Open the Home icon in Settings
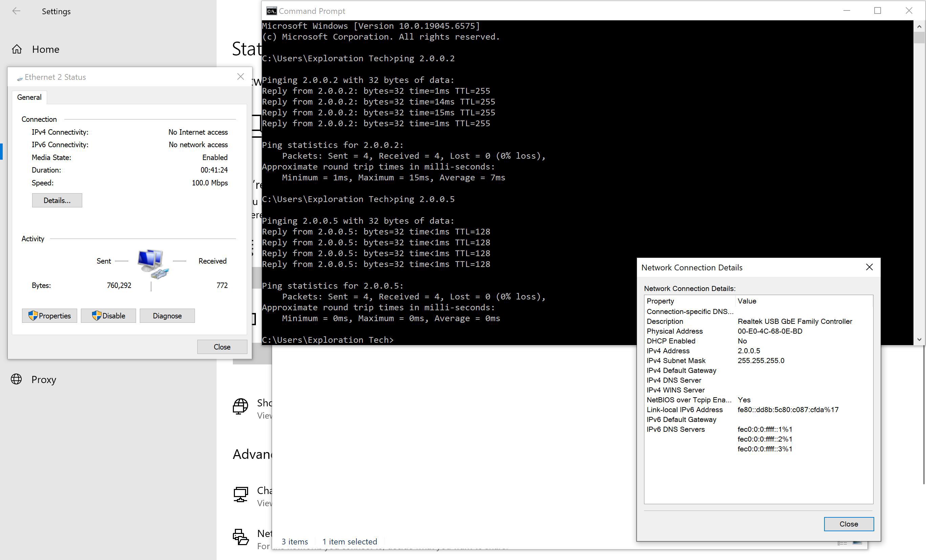This screenshot has width=926, height=560. pyautogui.click(x=17, y=49)
